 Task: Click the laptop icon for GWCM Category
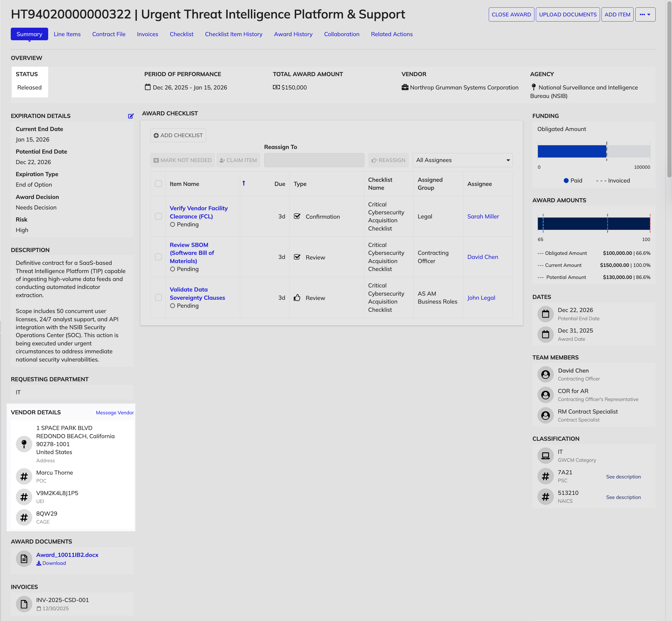point(545,456)
